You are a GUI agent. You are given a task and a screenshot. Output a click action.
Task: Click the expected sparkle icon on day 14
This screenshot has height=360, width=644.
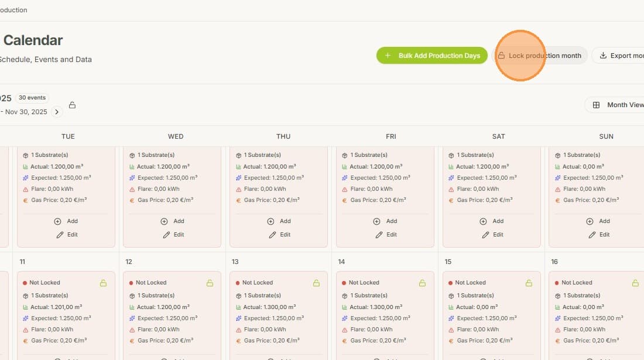tap(345, 318)
